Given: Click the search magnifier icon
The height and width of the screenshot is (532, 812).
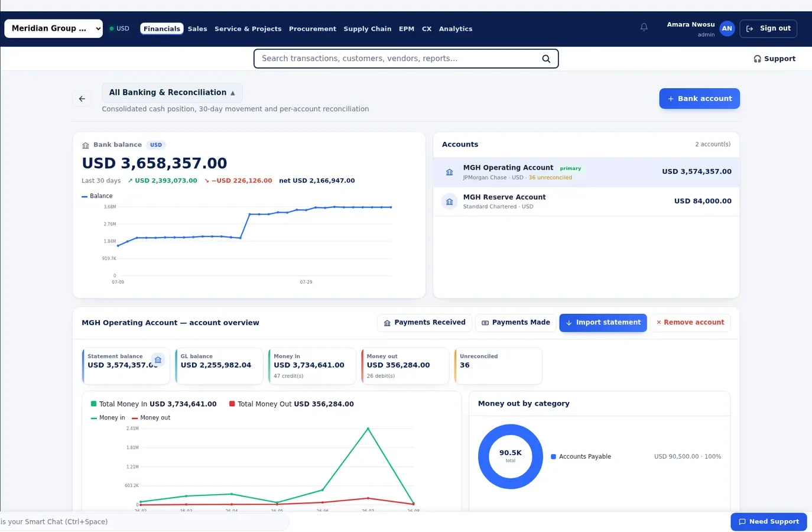Looking at the screenshot, I should pyautogui.click(x=546, y=59).
